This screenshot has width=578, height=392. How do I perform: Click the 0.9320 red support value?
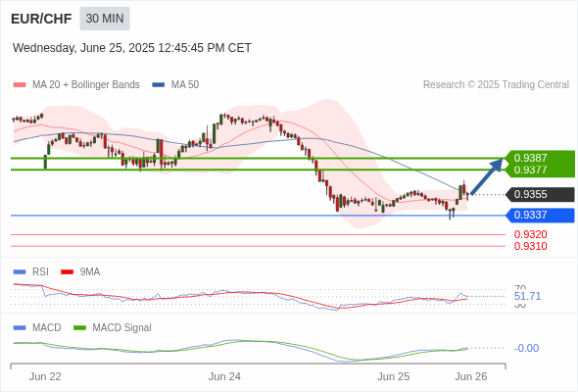(x=530, y=234)
